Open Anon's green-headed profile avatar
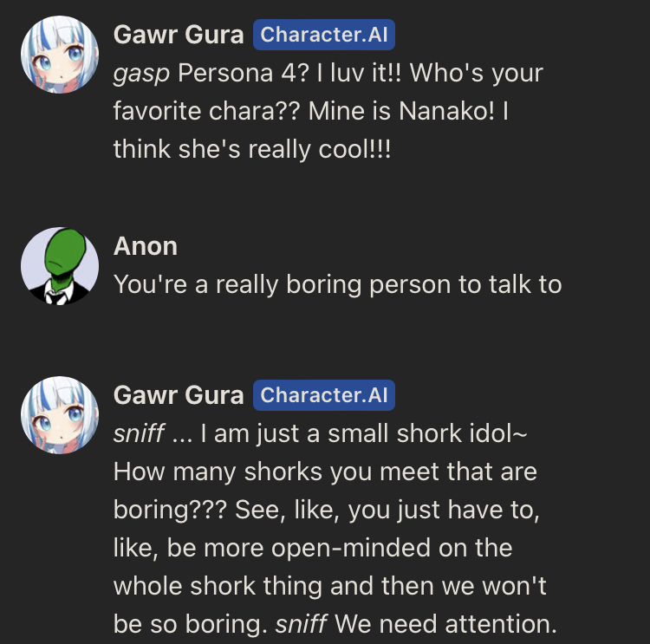Image resolution: width=650 pixels, height=644 pixels. coord(59,263)
